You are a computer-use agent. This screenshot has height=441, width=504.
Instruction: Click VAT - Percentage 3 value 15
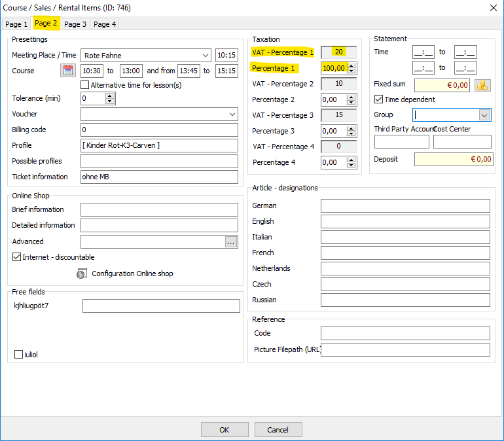point(339,115)
